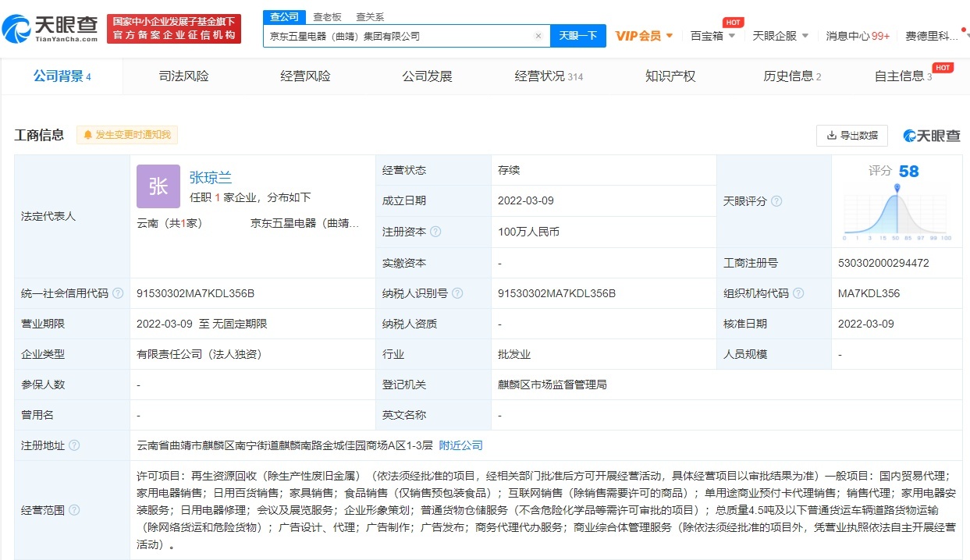The height and width of the screenshot is (560, 970).
Task: Click the 工商信息 section heading
Action: click(39, 135)
